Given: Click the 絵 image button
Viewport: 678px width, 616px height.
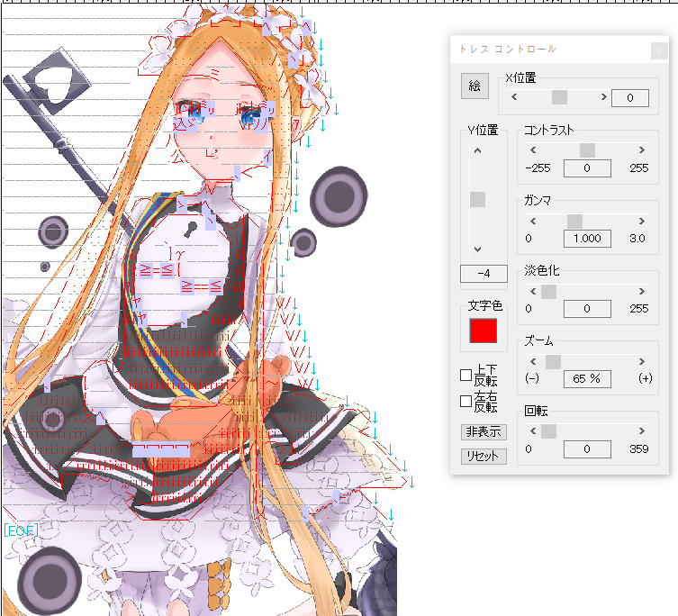Looking at the screenshot, I should point(475,86).
